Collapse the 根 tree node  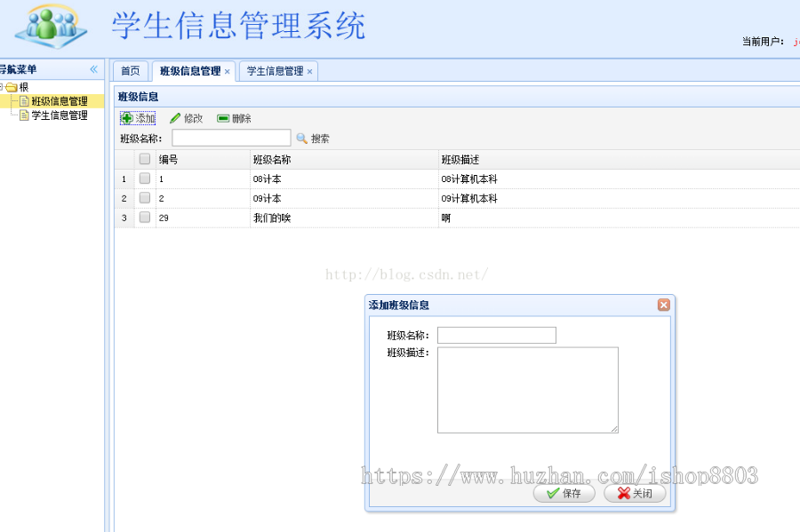click(2, 87)
